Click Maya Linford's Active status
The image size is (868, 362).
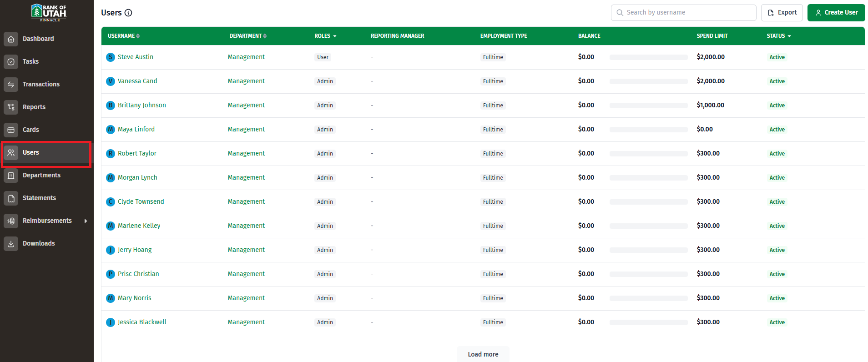point(777,130)
